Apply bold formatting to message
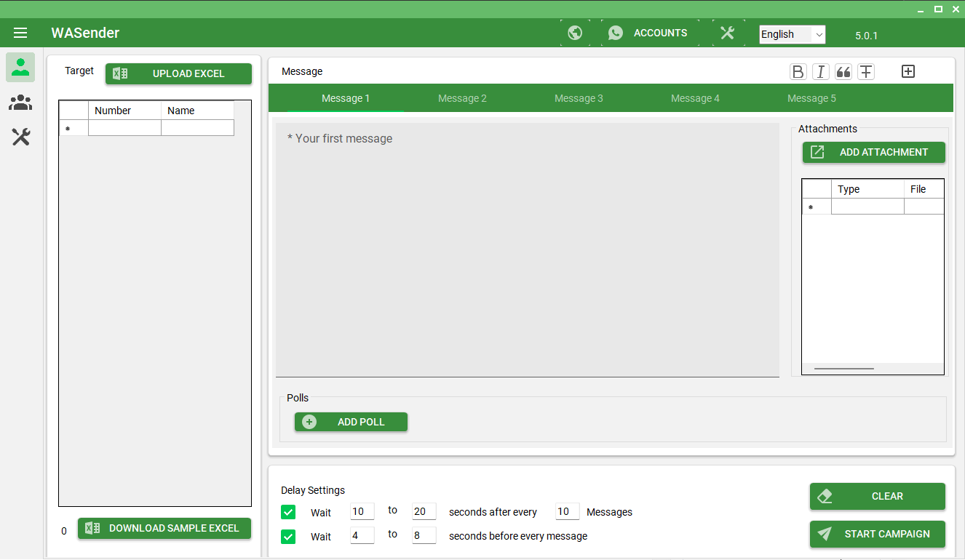Screen dimensions: 965x560 pyautogui.click(x=798, y=71)
